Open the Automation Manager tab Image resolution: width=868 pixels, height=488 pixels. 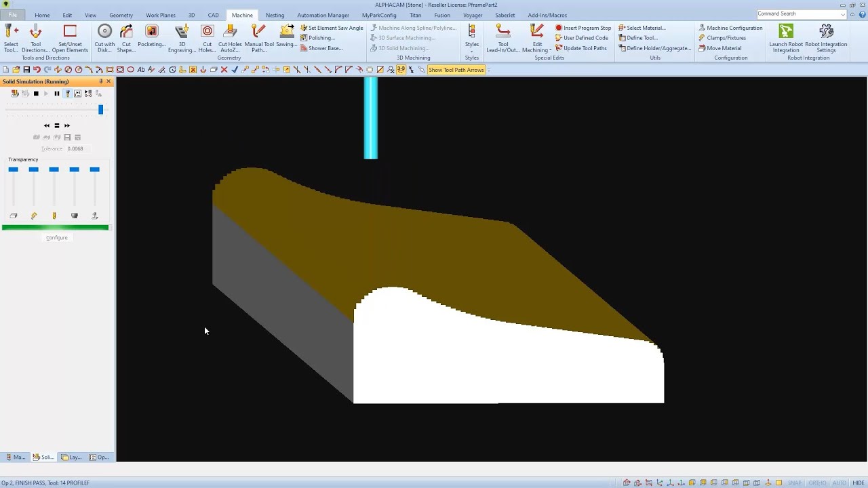(x=323, y=15)
